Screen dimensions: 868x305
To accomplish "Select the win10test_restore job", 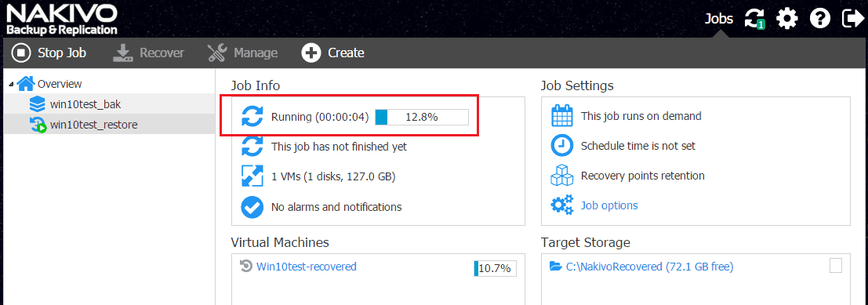I will pos(93,125).
